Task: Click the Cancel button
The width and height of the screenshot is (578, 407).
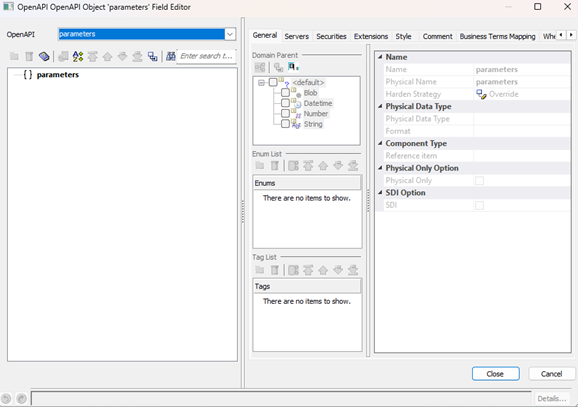Action: [551, 374]
